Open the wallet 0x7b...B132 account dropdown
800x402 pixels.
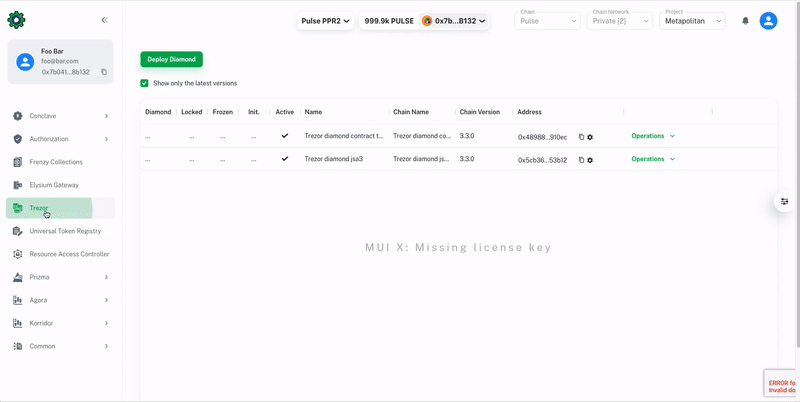[454, 21]
